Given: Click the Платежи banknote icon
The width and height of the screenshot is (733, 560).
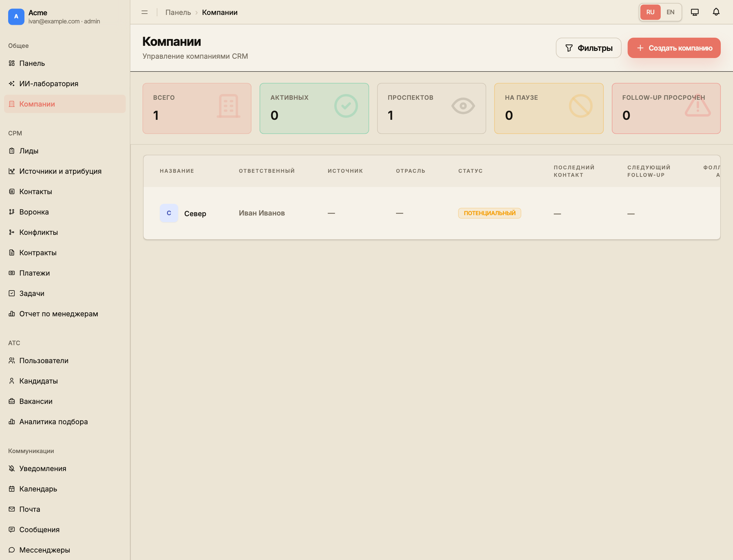Looking at the screenshot, I should click(x=12, y=273).
